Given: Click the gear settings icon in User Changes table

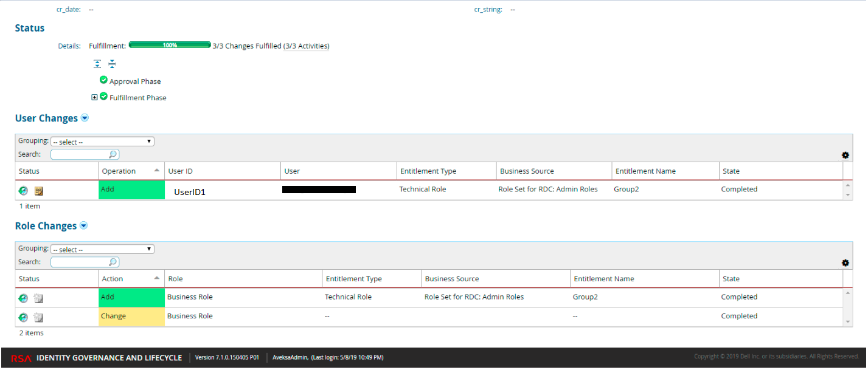Looking at the screenshot, I should pos(845,155).
